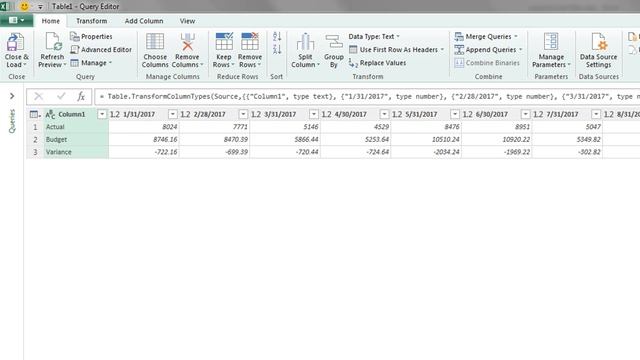640x360 pixels.
Task: Click the Excel icon in title bar
Action: (5, 6)
